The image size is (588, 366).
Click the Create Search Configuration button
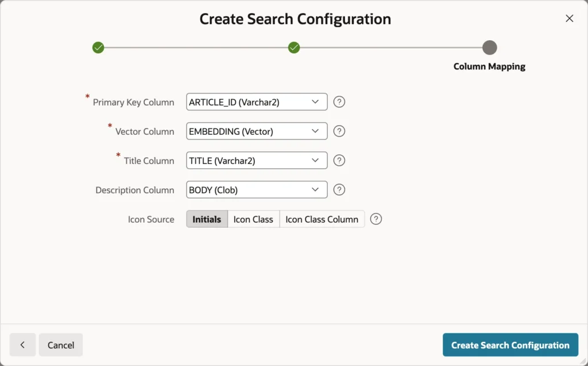tap(510, 345)
